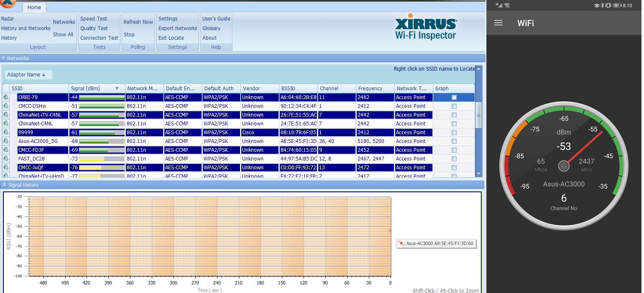
Task: Click the networks list scroll-up arrow
Action: click(x=479, y=69)
